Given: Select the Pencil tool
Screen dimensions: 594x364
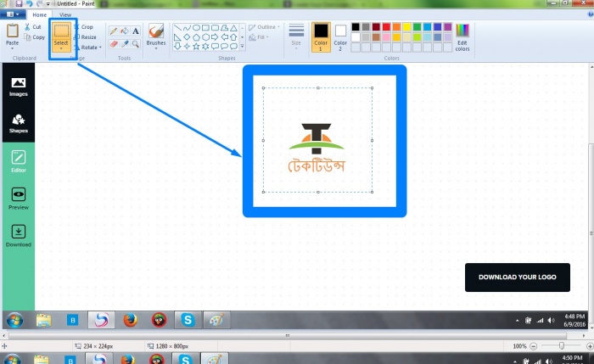Looking at the screenshot, I should pyautogui.click(x=113, y=31).
